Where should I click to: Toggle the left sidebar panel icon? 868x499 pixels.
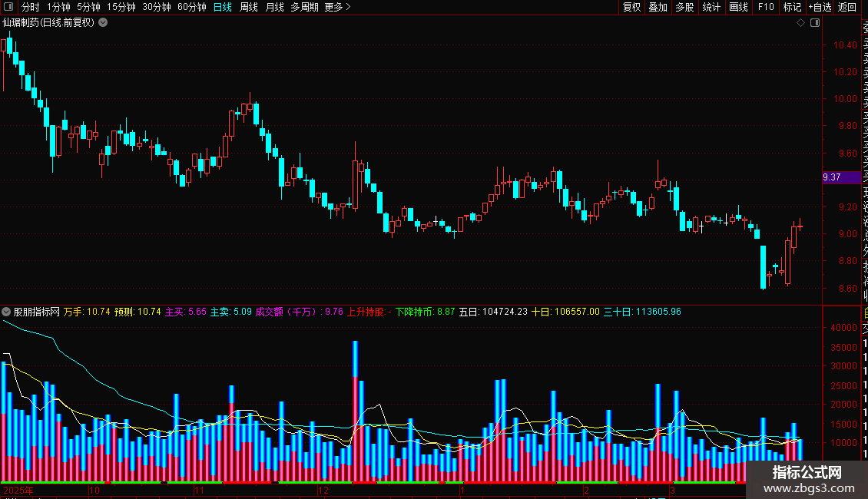(8, 7)
